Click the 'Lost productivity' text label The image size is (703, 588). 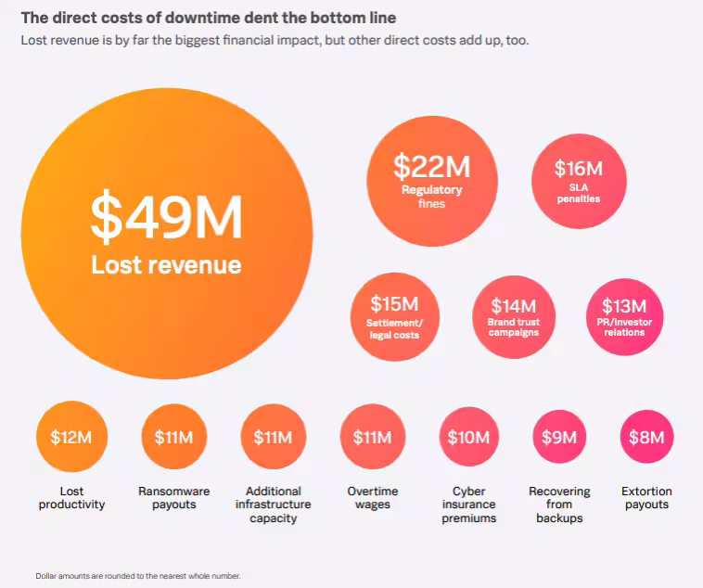point(72,498)
